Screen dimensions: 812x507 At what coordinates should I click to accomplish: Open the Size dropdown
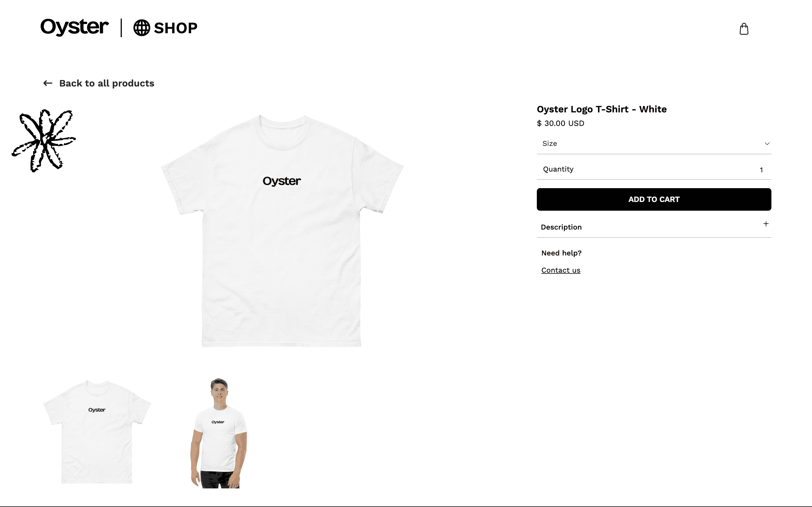[654, 144]
